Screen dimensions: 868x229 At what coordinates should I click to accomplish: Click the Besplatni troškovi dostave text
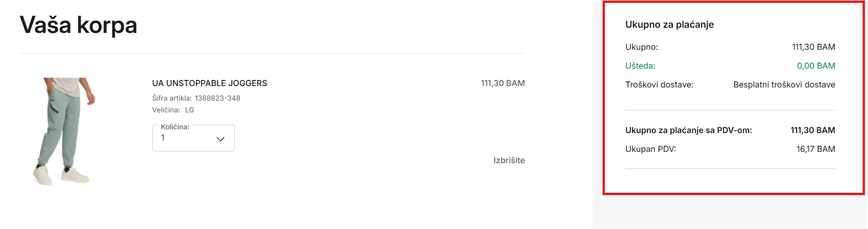(784, 85)
